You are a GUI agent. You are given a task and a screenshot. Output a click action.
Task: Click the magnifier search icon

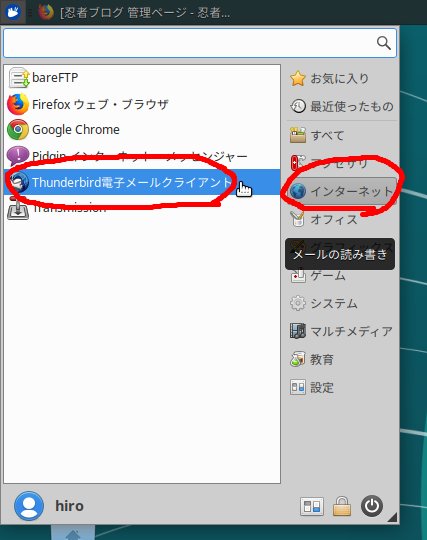383,43
